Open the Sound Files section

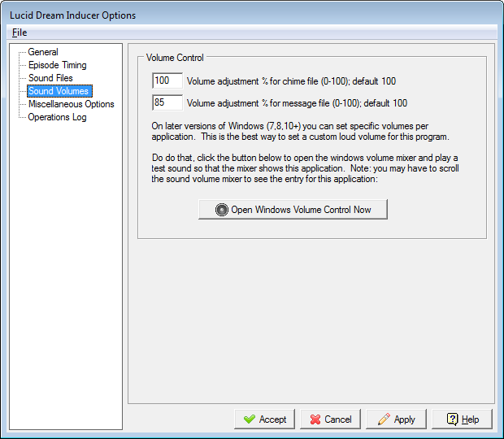click(50, 78)
